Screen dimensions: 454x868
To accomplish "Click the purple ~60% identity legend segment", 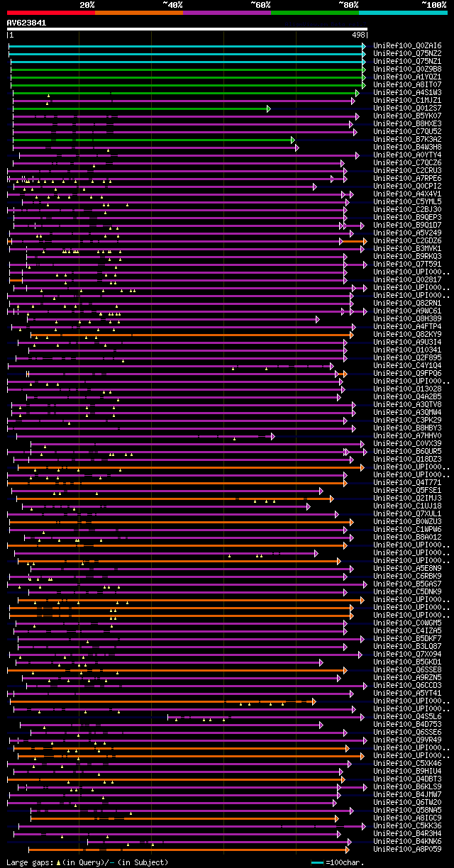I will click(x=227, y=13).
